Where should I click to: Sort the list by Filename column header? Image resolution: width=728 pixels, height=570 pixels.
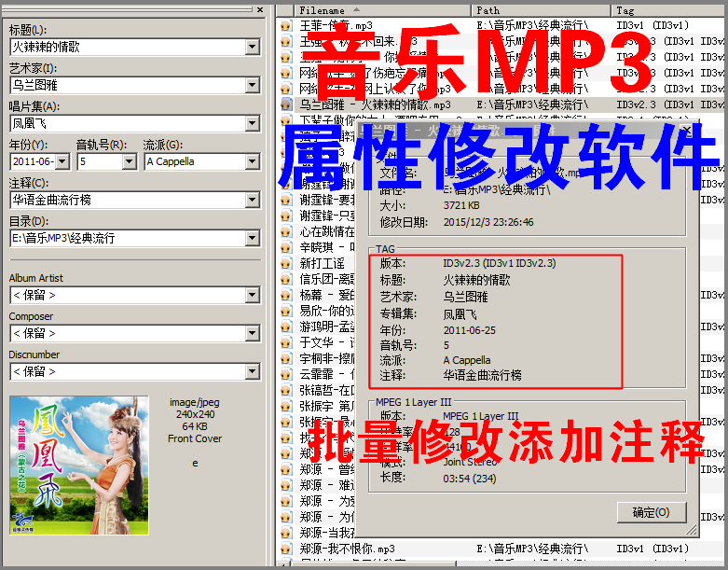click(x=382, y=10)
